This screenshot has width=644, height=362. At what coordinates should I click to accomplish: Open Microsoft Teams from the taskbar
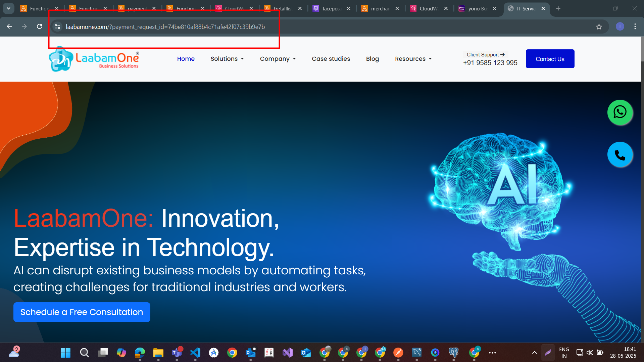tap(177, 353)
